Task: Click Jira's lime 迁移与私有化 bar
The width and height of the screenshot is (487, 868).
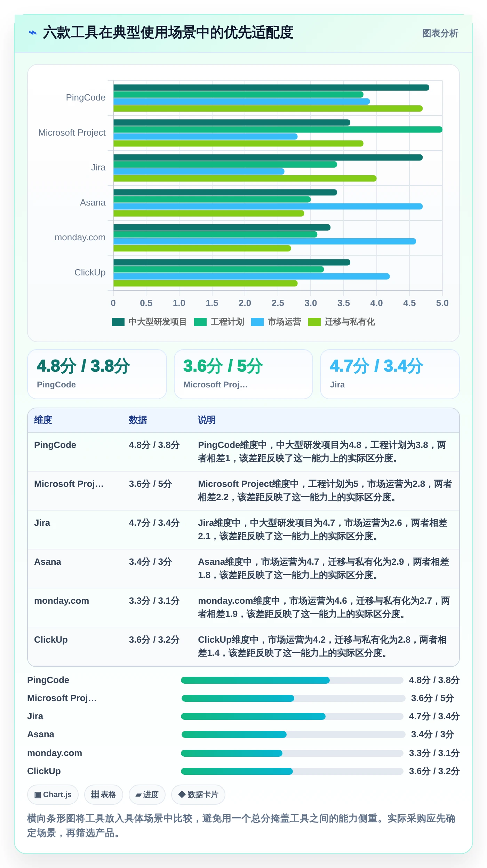Action: point(245,178)
